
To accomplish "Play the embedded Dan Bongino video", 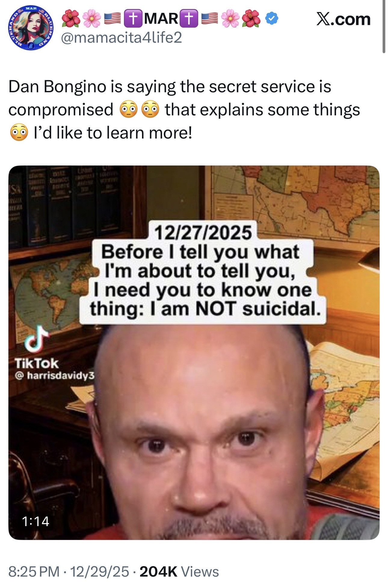I will tap(194, 352).
